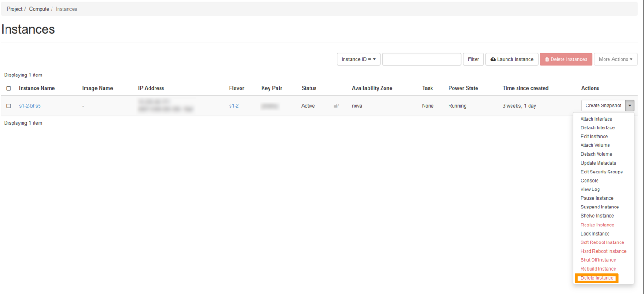Click the Launch Instance cloud button

(512, 59)
